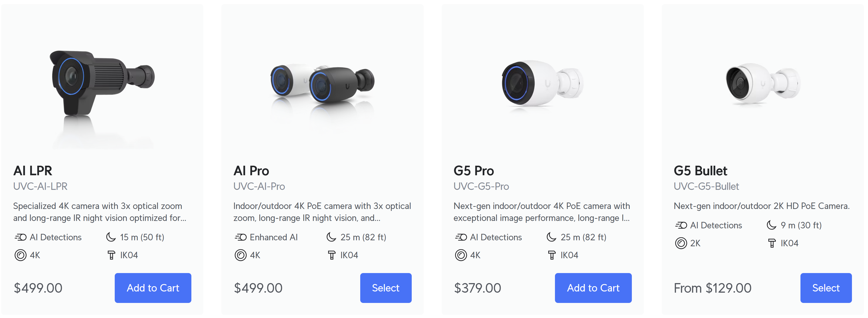Click moon icon beside 9 m (30 ft)
868x318 pixels.
pos(772,225)
